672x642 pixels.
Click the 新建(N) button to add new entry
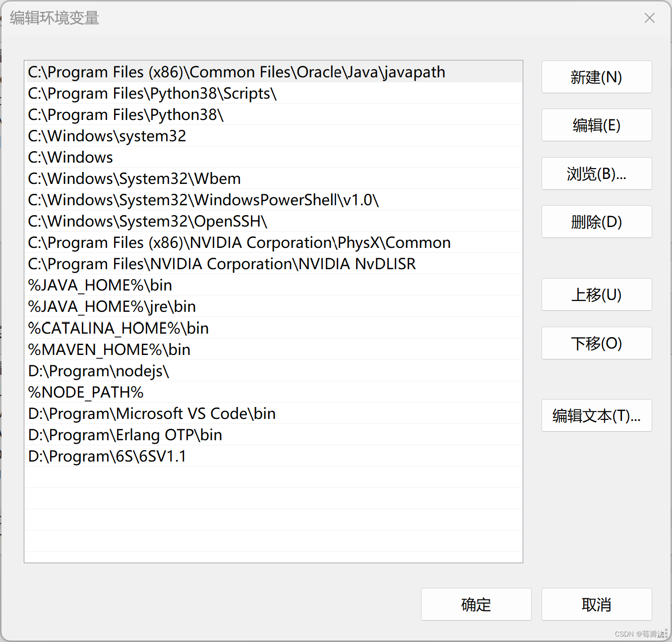pos(596,77)
